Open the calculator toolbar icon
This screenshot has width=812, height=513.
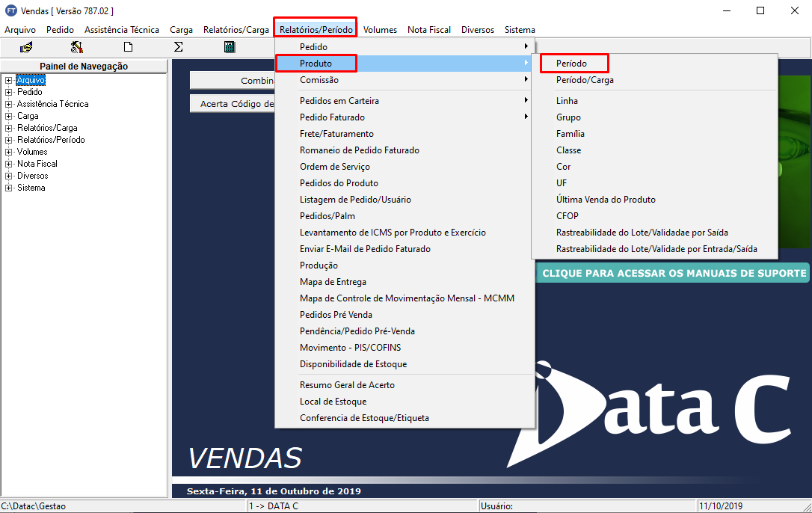230,47
